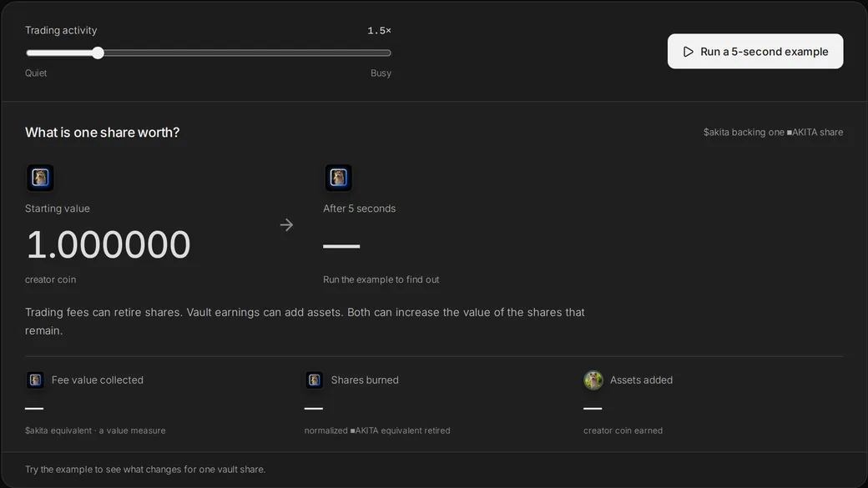Click 'normalized ■AKITA equivalent retired' caption
The image size is (868, 488).
(x=377, y=430)
